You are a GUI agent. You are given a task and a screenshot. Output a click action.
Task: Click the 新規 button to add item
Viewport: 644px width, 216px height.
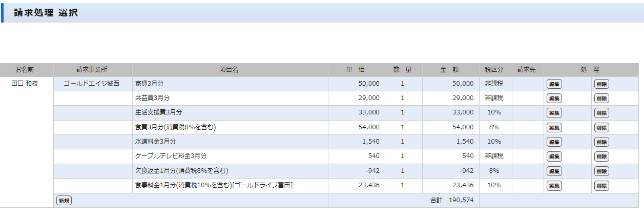pyautogui.click(x=64, y=201)
